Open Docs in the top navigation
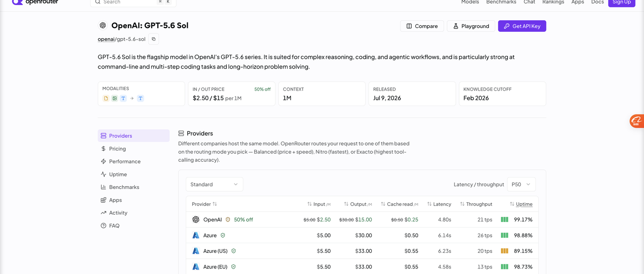644x274 pixels. coord(598,2)
